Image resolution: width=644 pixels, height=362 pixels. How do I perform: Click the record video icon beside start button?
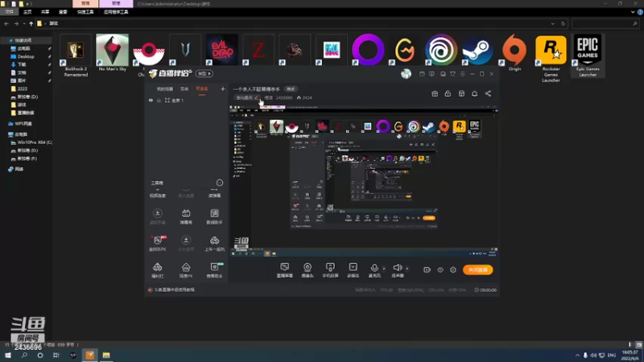427,269
